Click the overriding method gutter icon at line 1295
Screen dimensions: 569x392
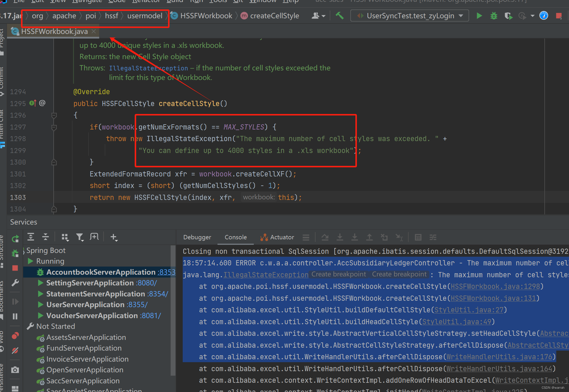[33, 103]
